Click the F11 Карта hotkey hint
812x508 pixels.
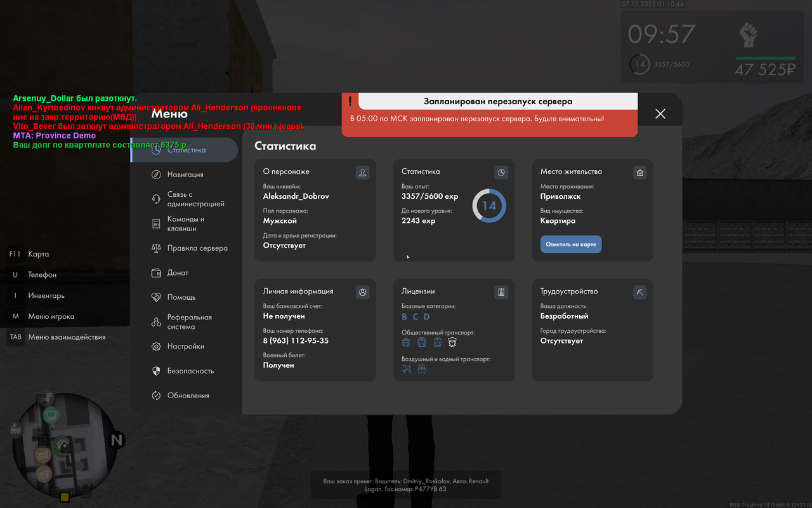(29, 254)
